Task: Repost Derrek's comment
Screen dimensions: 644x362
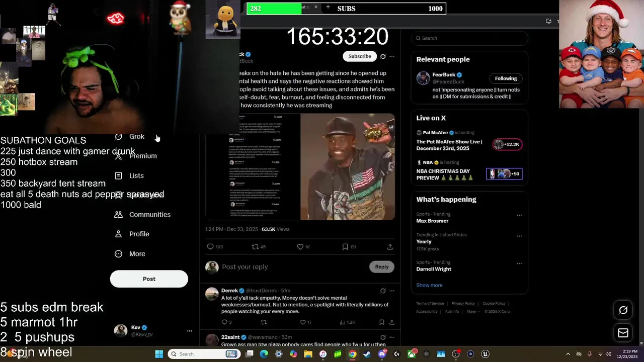Action: pyautogui.click(x=264, y=322)
